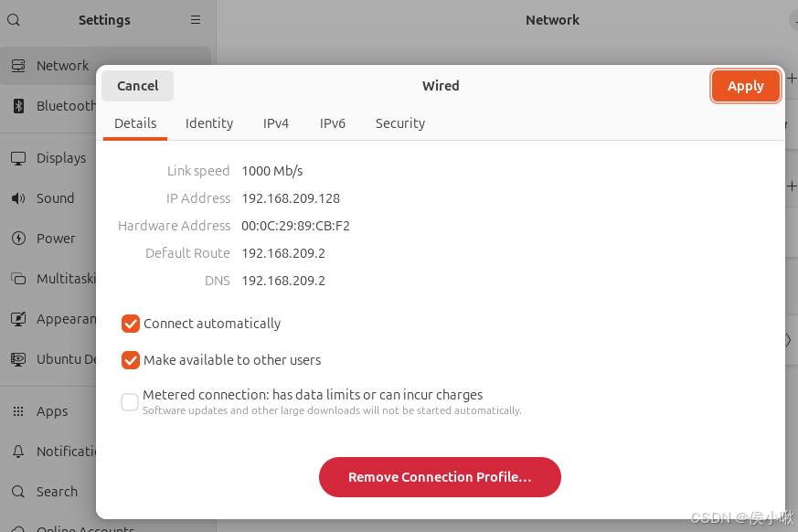Select Displays in the settings sidebar
This screenshot has height=532, width=798.
click(48, 158)
